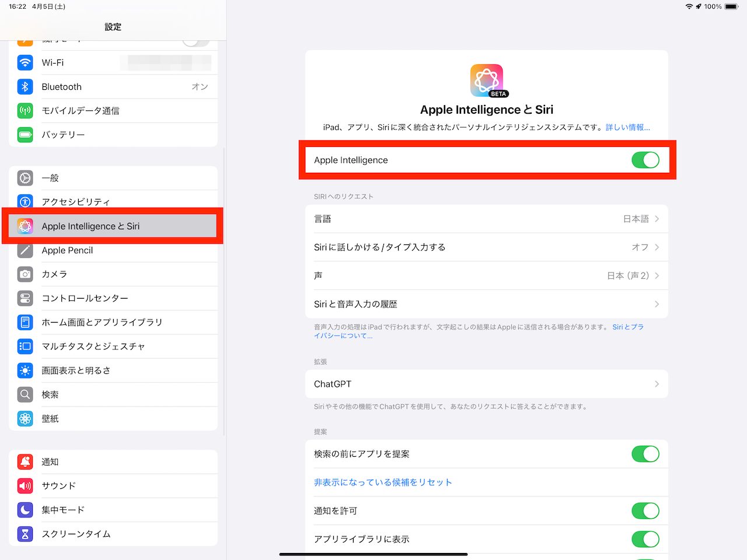Open Bluetooth settings row
The height and width of the screenshot is (560, 747).
pos(113,86)
